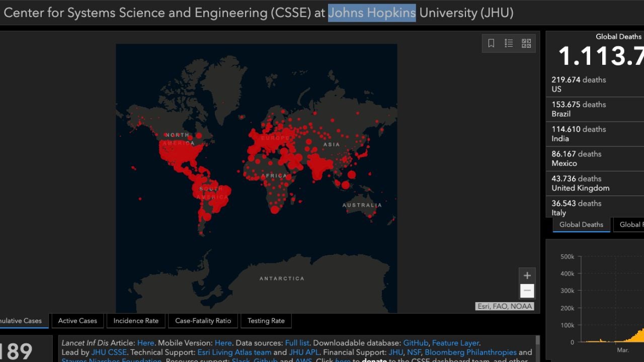Select Italy deaths entry 36.543
This screenshot has width=644, height=362.
tap(595, 207)
